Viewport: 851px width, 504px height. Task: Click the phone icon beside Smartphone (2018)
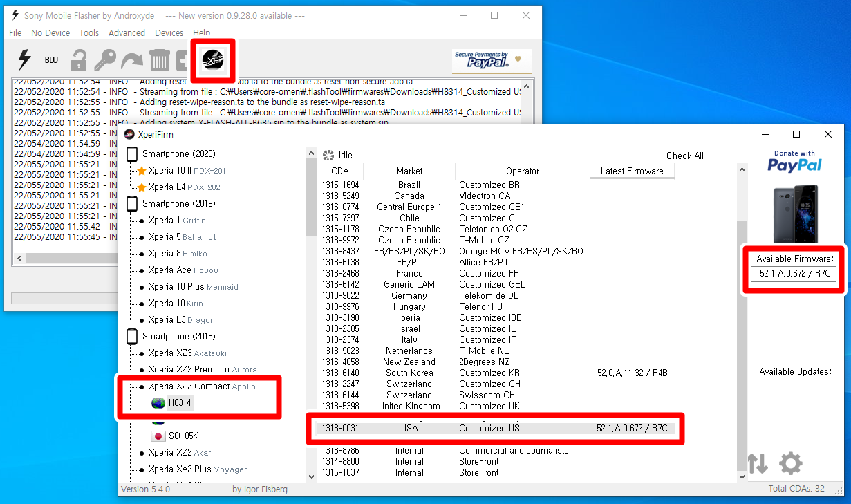click(x=132, y=337)
